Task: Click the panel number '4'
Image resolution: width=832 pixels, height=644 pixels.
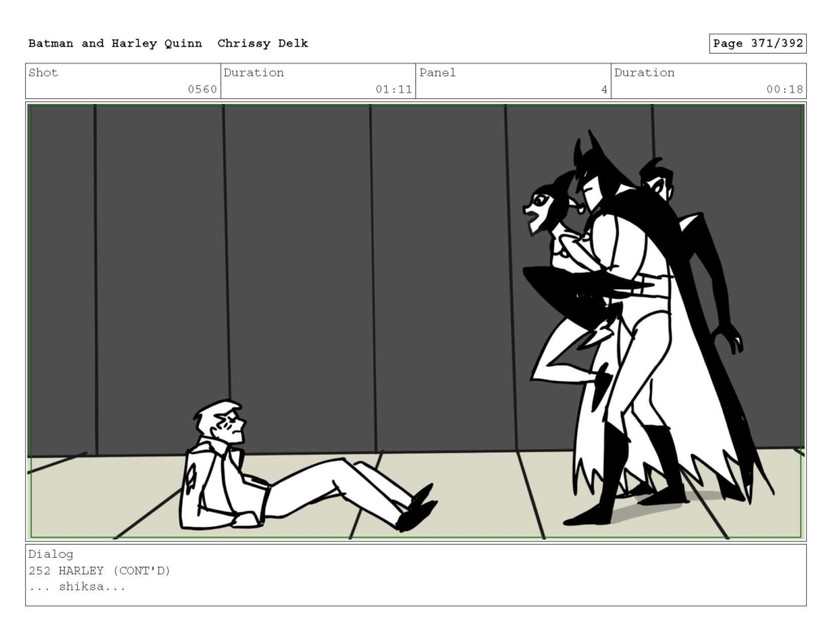Action: click(604, 89)
